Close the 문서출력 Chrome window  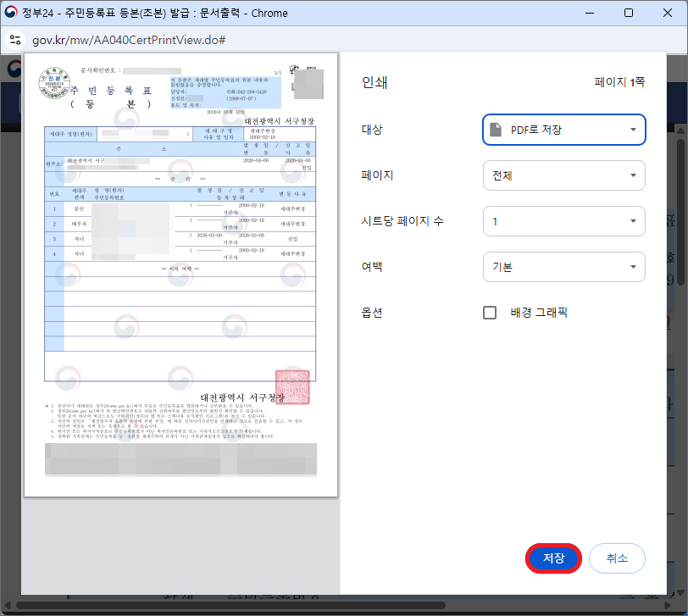point(667,14)
